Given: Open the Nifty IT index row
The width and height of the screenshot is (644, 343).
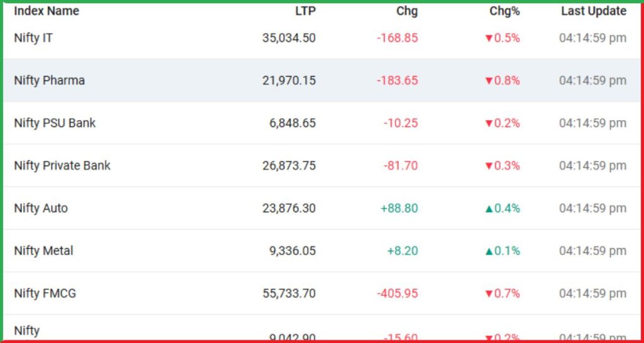Looking at the screenshot, I should point(322,38).
